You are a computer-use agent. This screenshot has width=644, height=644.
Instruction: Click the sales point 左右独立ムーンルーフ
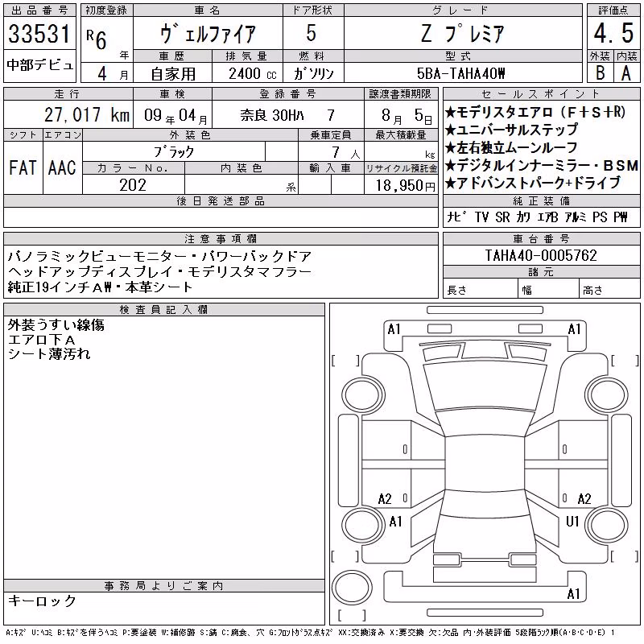[x=512, y=147]
